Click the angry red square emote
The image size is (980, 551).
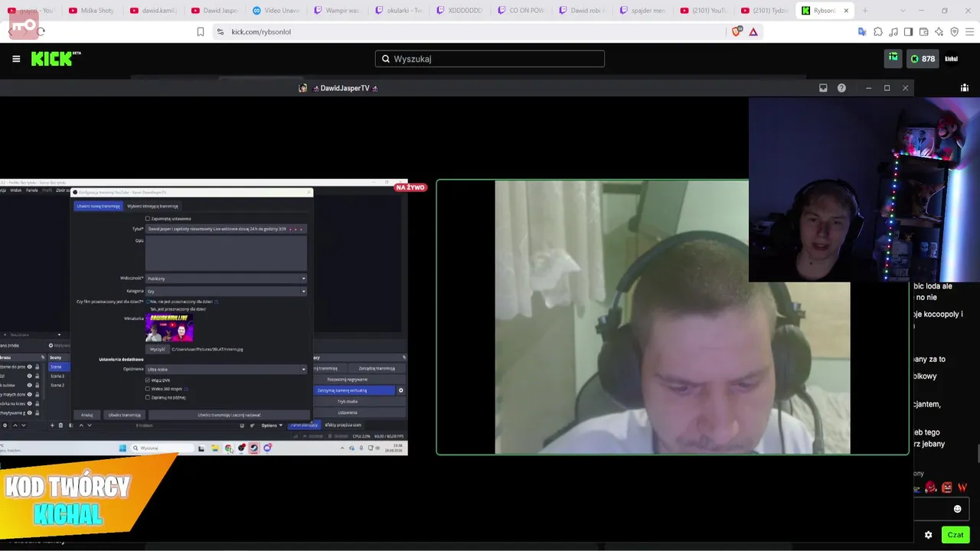[x=947, y=487]
